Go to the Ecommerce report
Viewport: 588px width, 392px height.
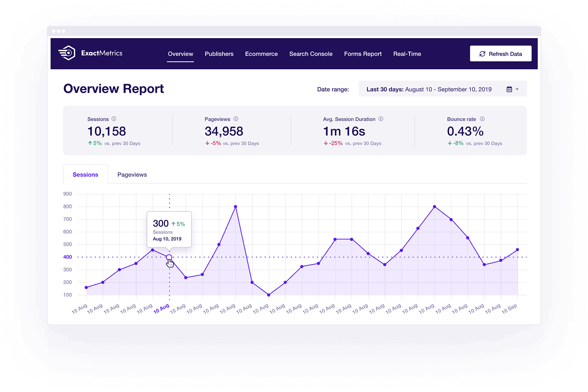click(x=261, y=54)
